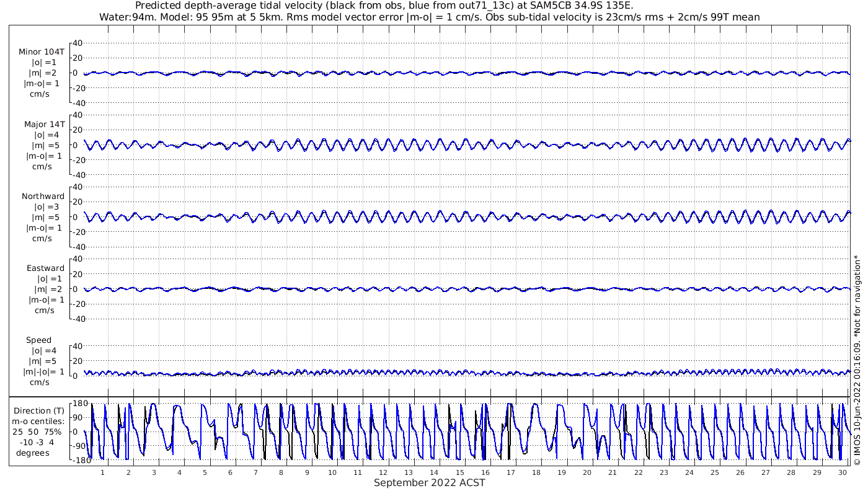Select day "5" on the date axis
Screen dimensions: 868x496
coord(205,472)
